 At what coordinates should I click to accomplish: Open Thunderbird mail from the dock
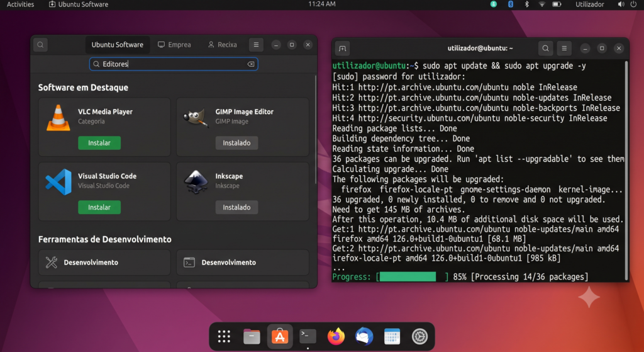364,336
